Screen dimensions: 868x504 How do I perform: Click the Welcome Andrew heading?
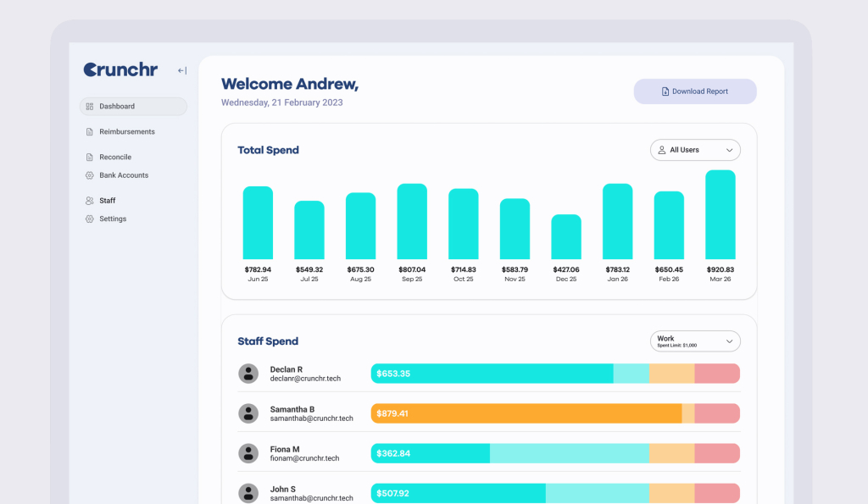(x=290, y=84)
